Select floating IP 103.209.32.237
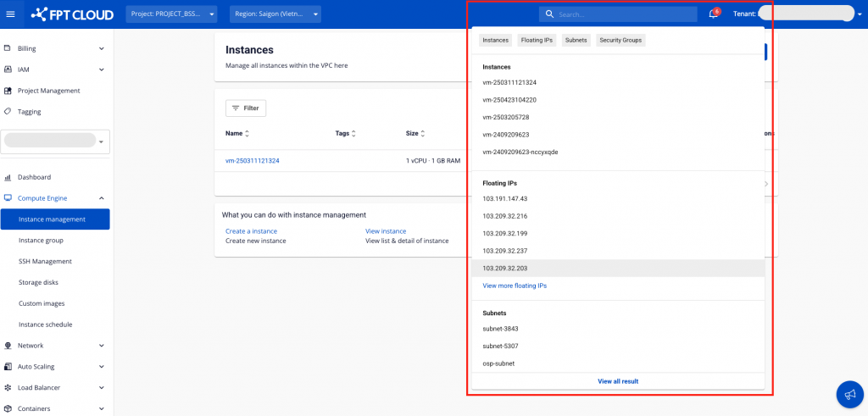 (x=618, y=251)
